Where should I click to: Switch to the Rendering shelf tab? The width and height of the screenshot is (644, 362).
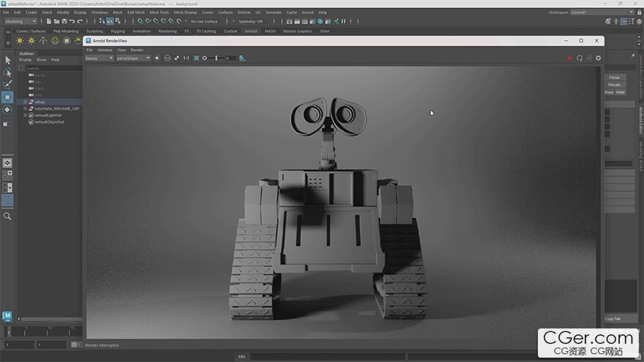point(168,31)
